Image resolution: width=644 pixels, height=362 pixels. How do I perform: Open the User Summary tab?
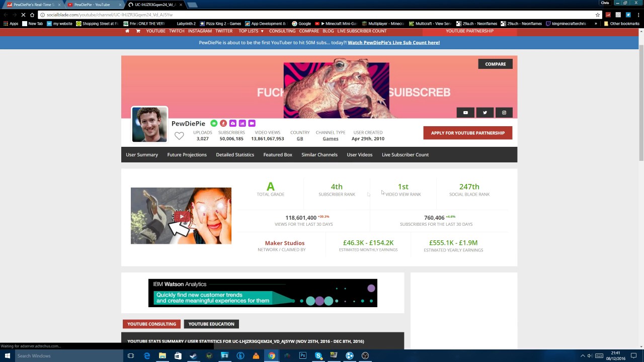point(142,154)
